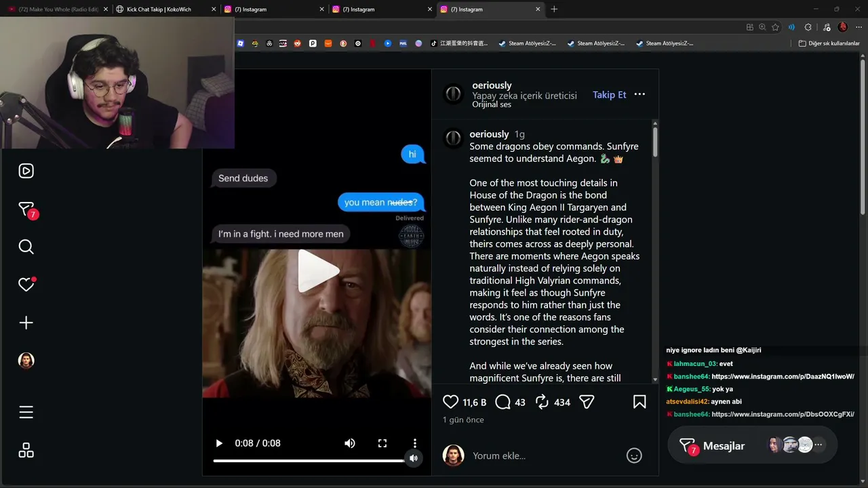Screen dimensions: 868x488
Task: Open post more options menu
Action: (x=639, y=94)
